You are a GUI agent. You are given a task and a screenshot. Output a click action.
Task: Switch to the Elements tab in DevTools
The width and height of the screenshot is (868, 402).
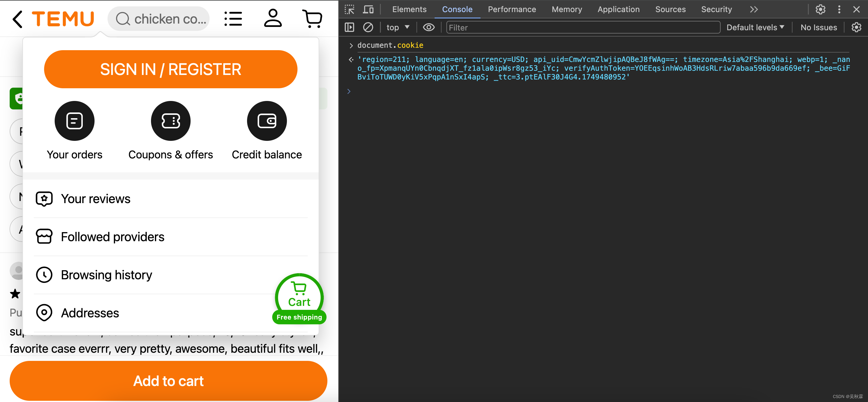click(x=409, y=9)
